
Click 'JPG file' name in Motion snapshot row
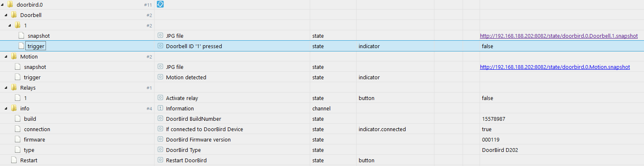175,67
